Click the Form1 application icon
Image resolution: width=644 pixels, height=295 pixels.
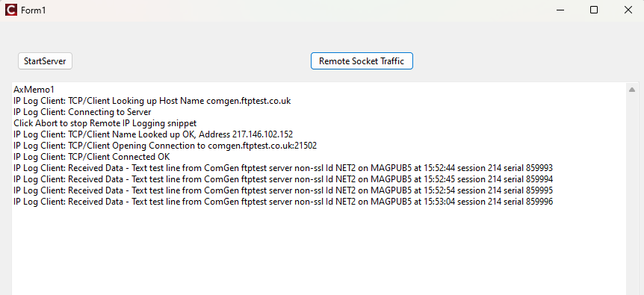[x=11, y=10]
